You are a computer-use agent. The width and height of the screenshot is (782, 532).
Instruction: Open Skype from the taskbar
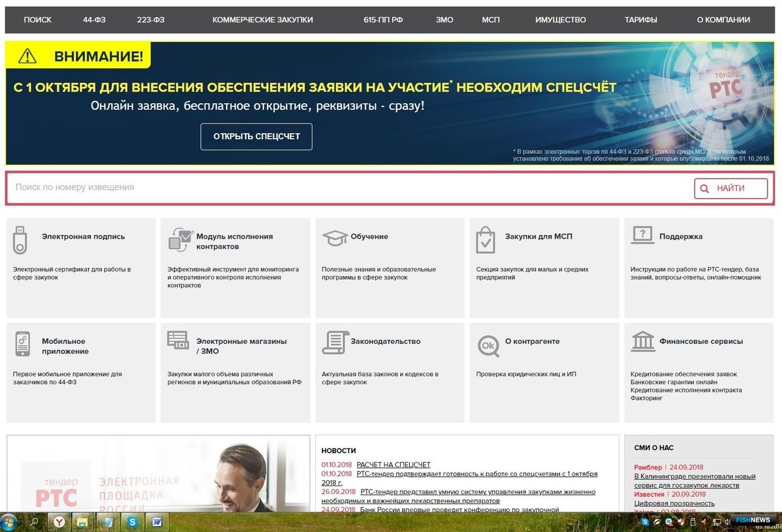coord(132,522)
